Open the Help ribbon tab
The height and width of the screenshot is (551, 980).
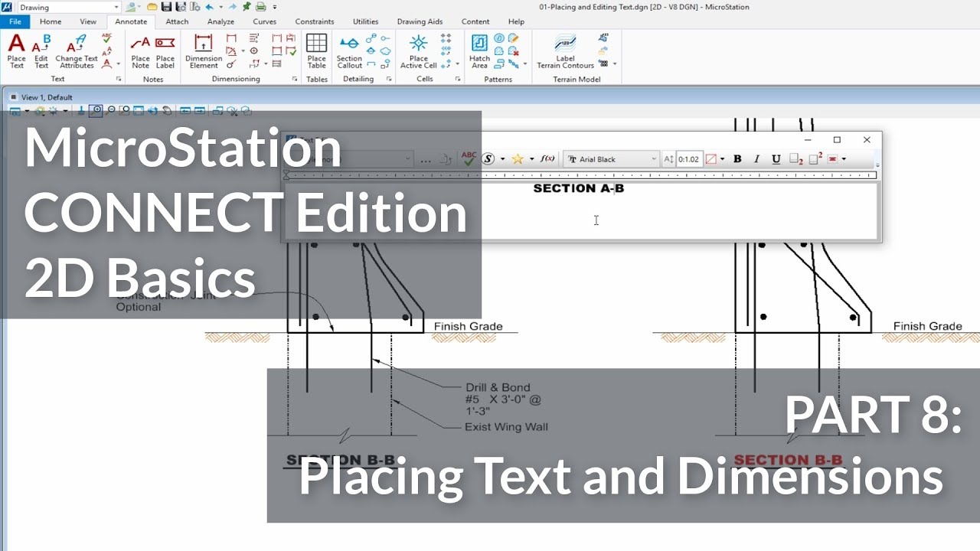coord(516,21)
